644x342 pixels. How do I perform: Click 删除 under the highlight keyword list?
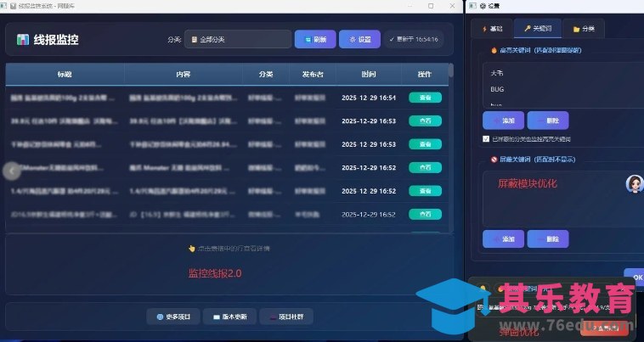(548, 121)
